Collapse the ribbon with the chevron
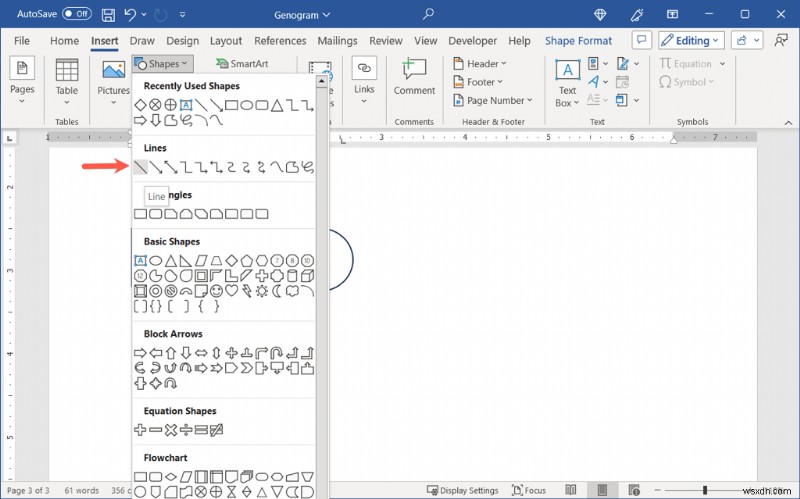 788,122
